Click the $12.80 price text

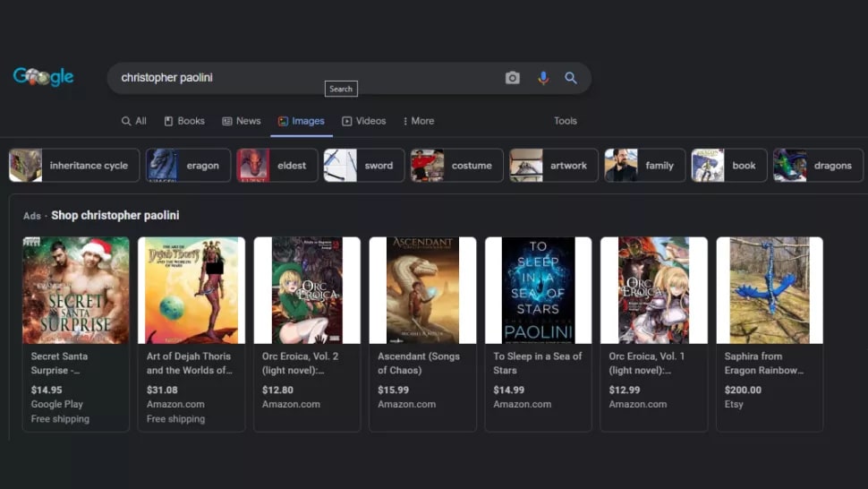coord(278,390)
